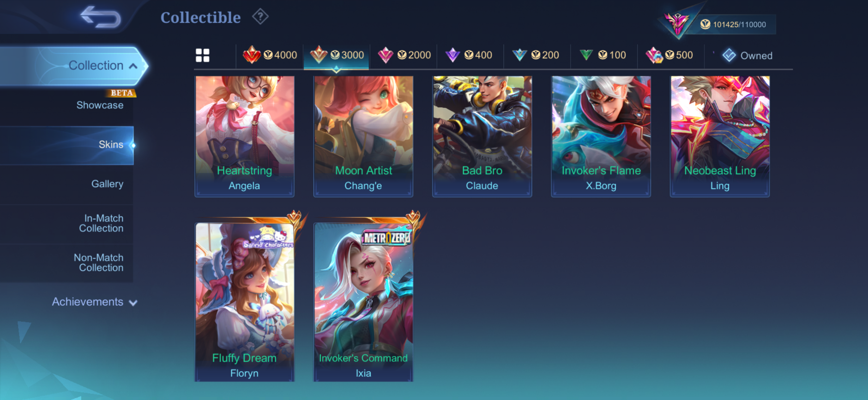Show all skins with the grid icon
This screenshot has width=868, height=400.
[x=202, y=55]
